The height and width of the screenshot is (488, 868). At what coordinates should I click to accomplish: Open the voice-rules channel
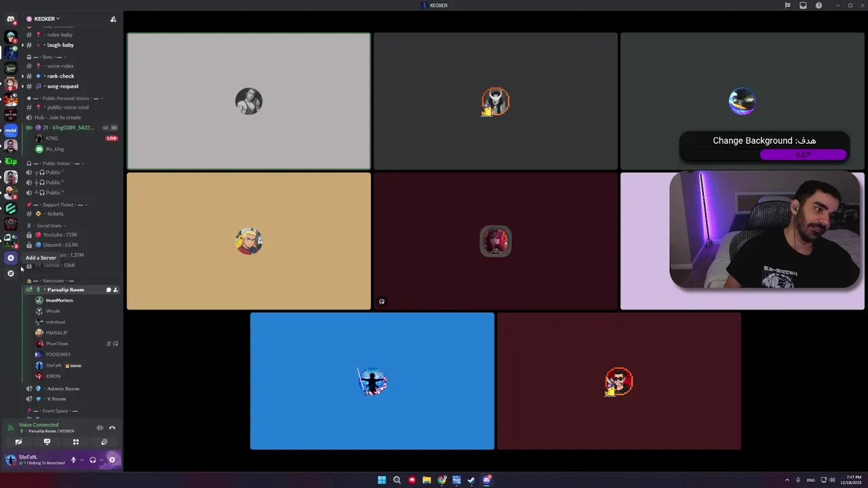click(60, 66)
